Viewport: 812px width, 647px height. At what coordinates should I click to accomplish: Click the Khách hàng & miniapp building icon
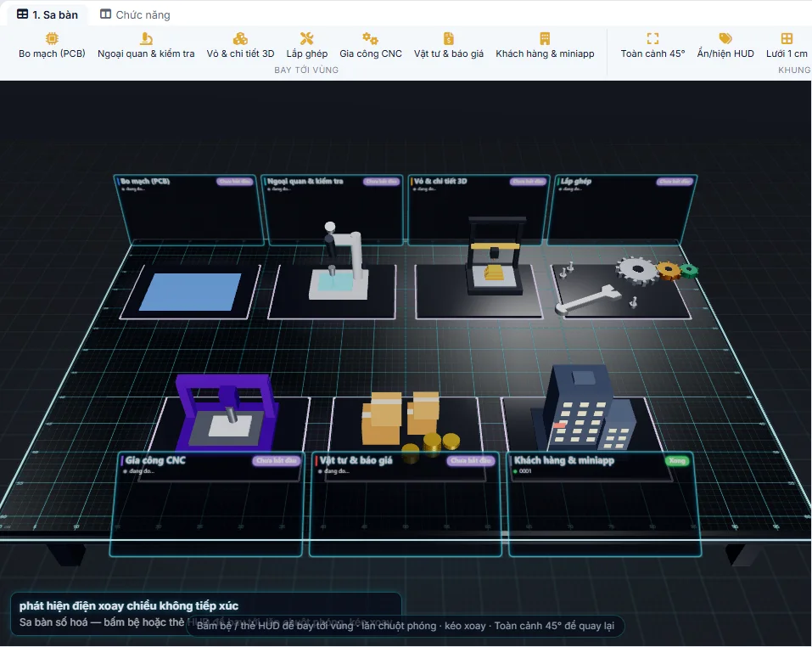(545, 38)
